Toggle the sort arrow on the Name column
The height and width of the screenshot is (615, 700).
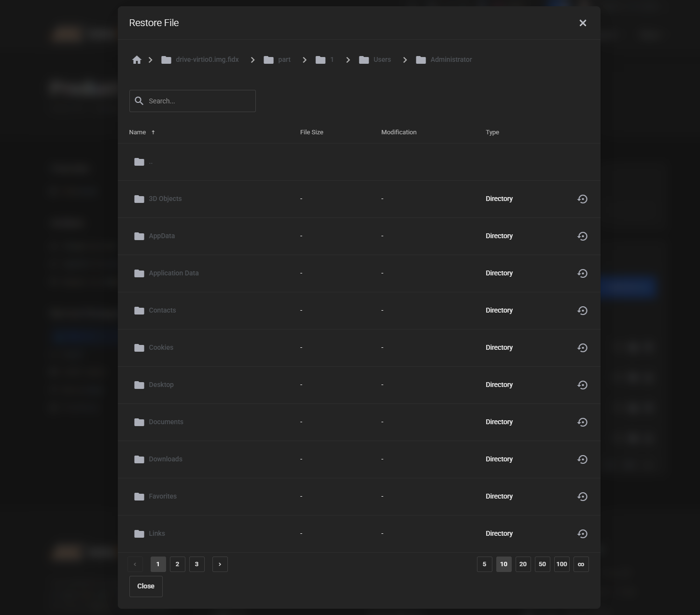click(153, 132)
